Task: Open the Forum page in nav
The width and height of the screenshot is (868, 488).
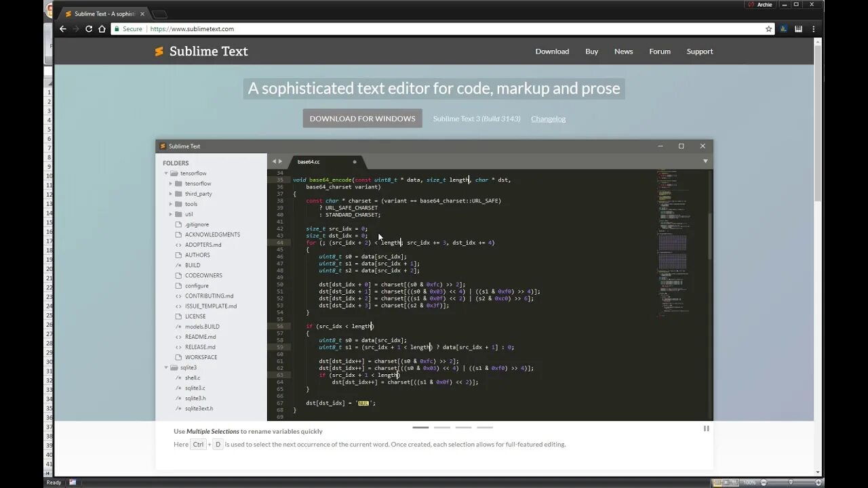Action: coord(660,52)
